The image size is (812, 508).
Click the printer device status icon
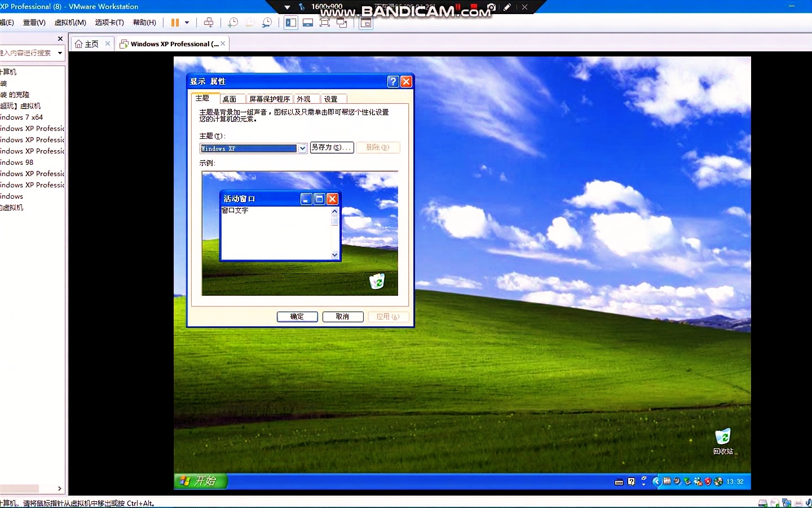pos(798,503)
